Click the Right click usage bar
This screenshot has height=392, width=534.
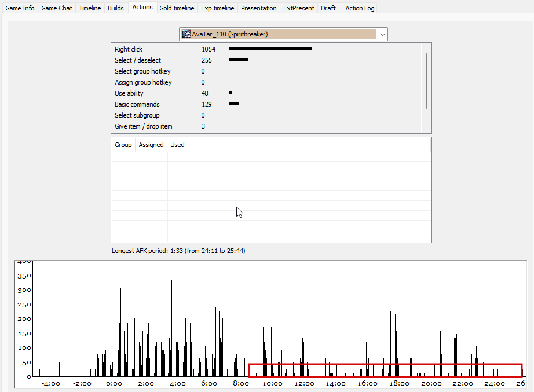pyautogui.click(x=270, y=49)
